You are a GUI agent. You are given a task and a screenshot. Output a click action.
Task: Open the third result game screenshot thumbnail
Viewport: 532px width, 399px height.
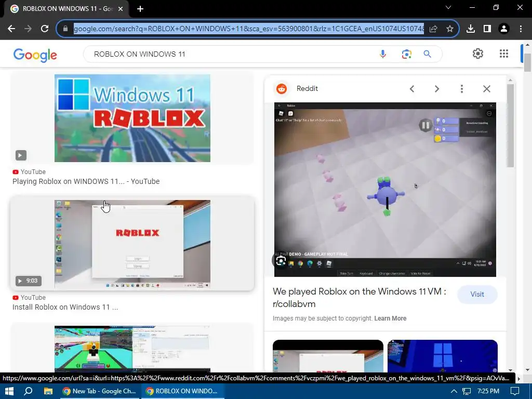pos(132,349)
